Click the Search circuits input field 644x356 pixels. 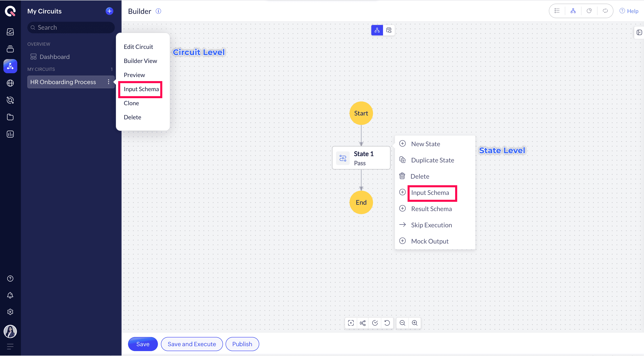(x=71, y=28)
